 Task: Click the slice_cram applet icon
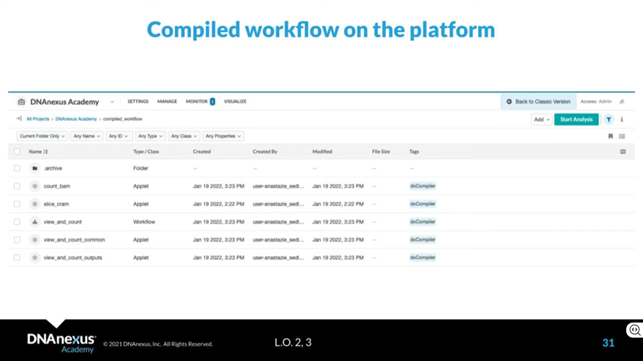click(35, 204)
